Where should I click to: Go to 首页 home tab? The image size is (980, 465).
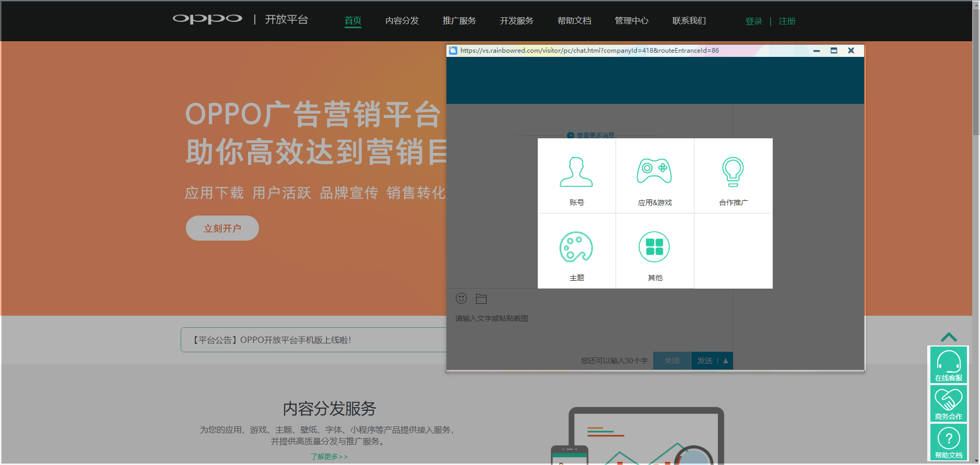coord(353,21)
